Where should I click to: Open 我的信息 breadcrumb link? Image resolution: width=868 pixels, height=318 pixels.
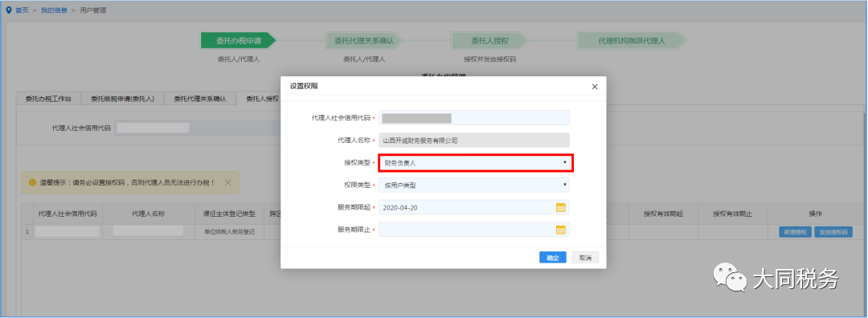point(55,10)
